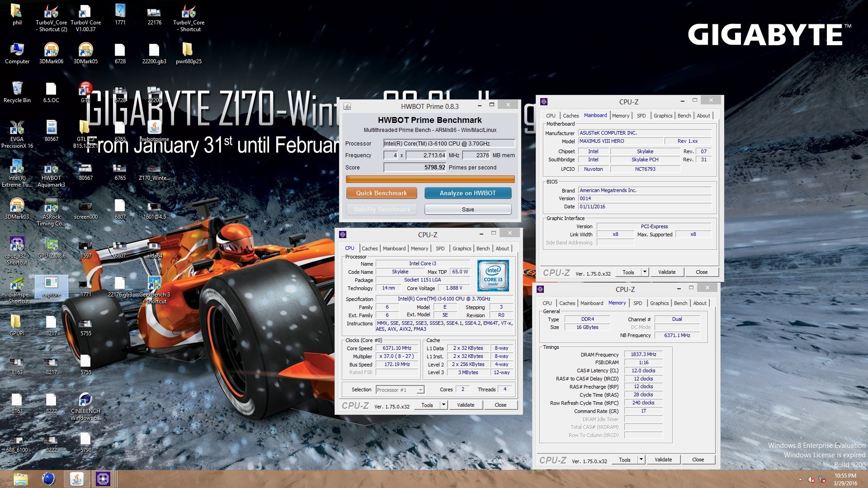Image resolution: width=868 pixels, height=488 pixels.
Task: Launch cpuz_x32 Shortcut icon
Action: (x=17, y=251)
